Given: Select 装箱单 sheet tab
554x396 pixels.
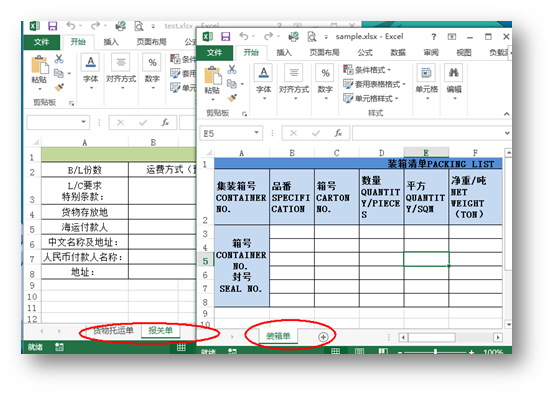Looking at the screenshot, I should coord(278,336).
